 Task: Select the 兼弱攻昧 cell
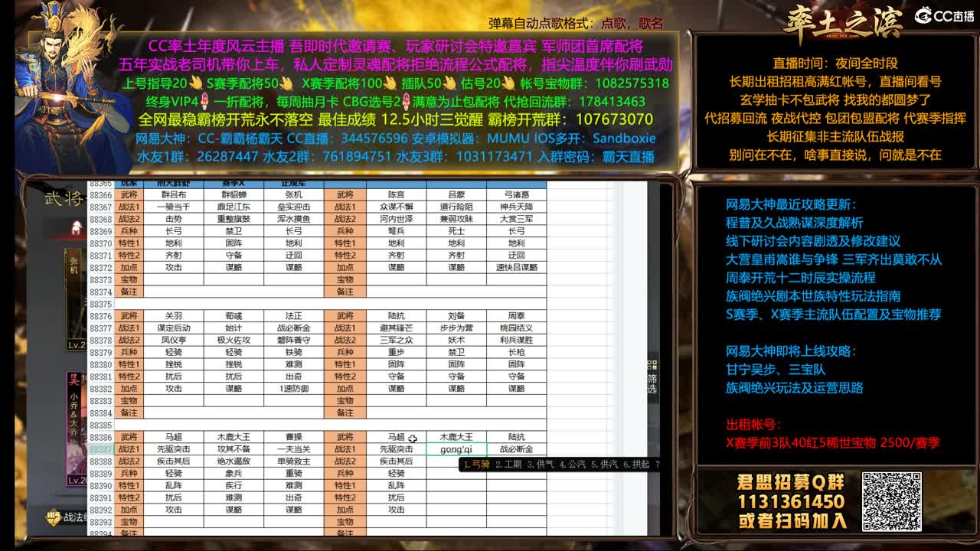456,219
